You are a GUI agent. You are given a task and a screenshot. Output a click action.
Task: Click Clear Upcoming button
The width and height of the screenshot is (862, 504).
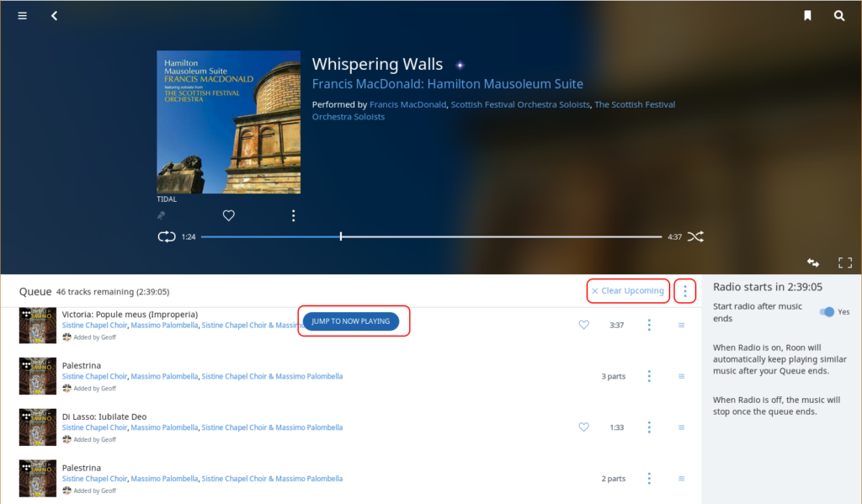[628, 291]
